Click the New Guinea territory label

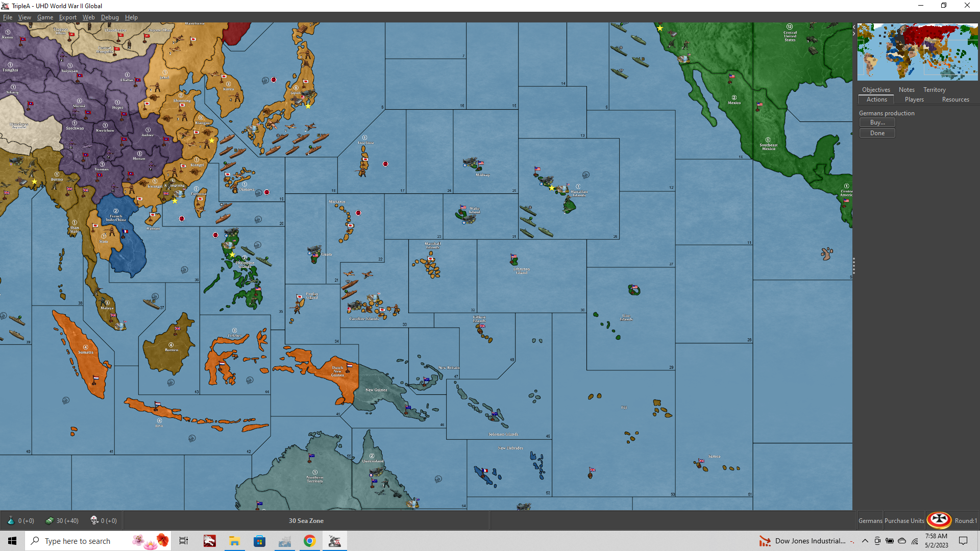coord(376,390)
